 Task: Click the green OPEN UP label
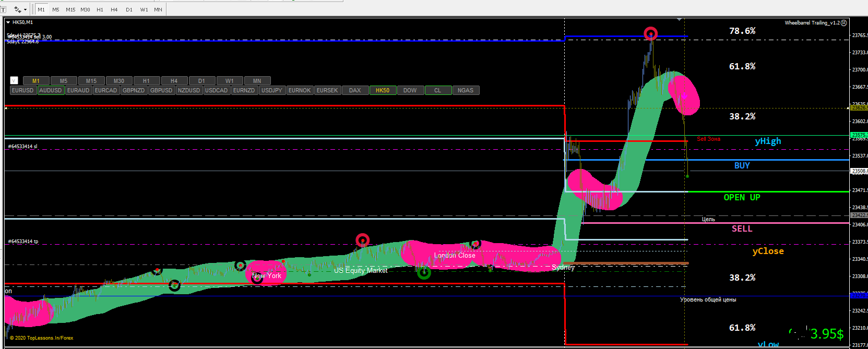click(742, 198)
